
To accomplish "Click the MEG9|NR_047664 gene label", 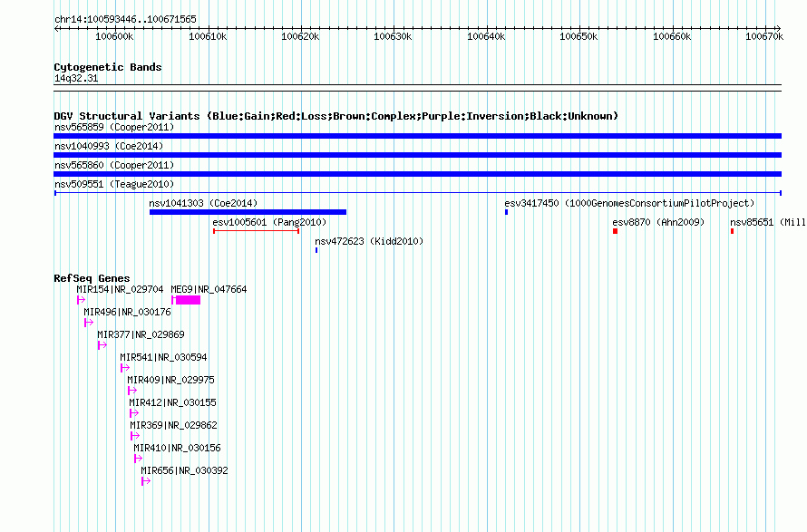I will tap(209, 289).
